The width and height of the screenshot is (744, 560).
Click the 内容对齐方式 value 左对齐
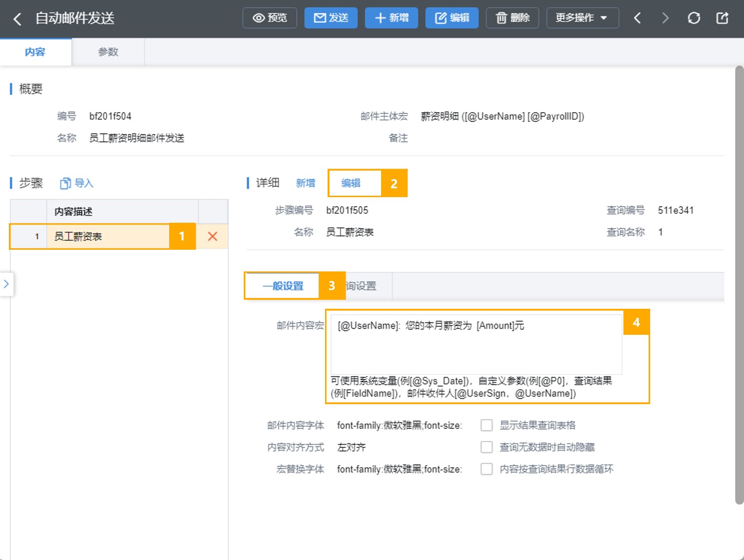352,447
